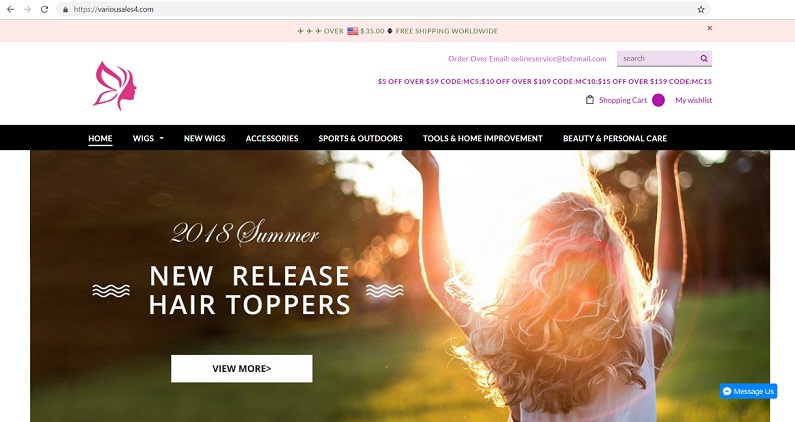The height and width of the screenshot is (422, 795).
Task: Open the NEW WIGS page
Action: [204, 138]
